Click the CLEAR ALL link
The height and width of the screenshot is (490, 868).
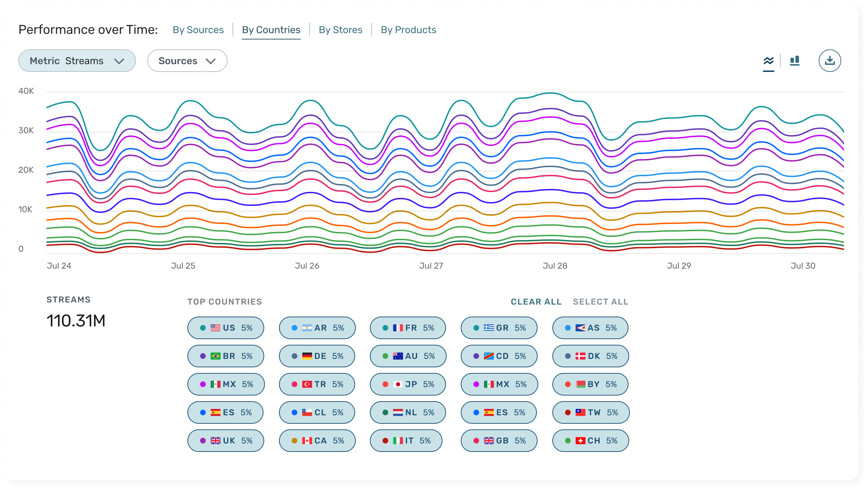(536, 302)
